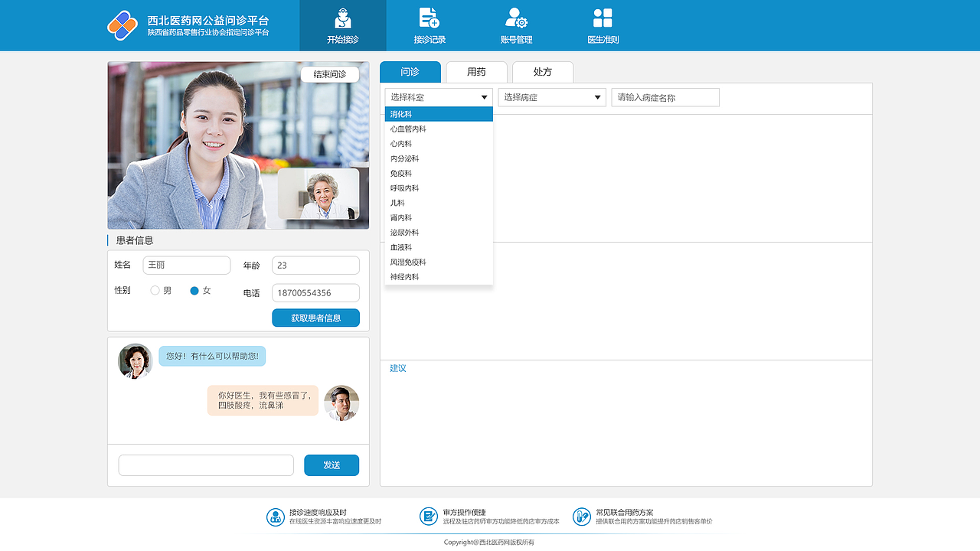Focus the chat message input box
The height and width of the screenshot is (551, 980).
[206, 465]
